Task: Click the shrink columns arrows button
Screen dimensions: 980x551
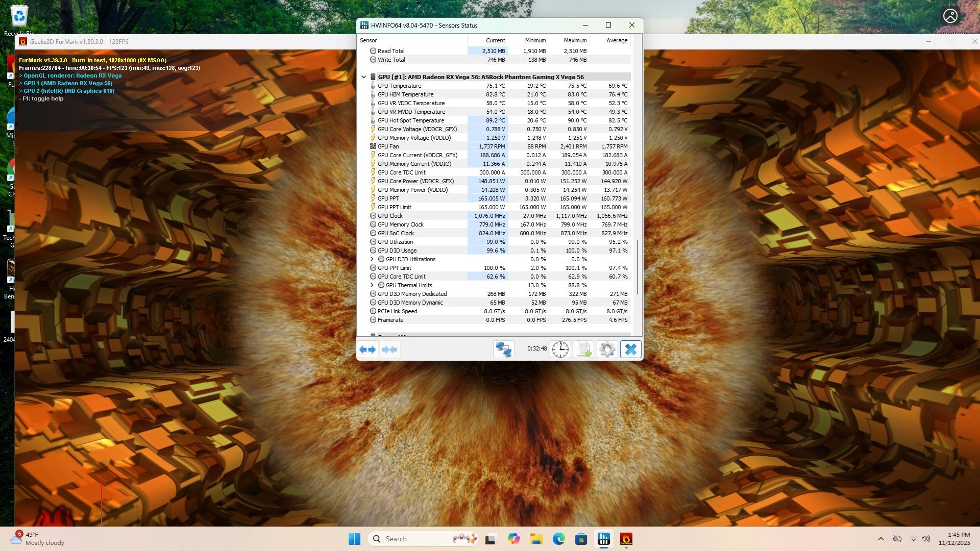Action: pyautogui.click(x=389, y=349)
